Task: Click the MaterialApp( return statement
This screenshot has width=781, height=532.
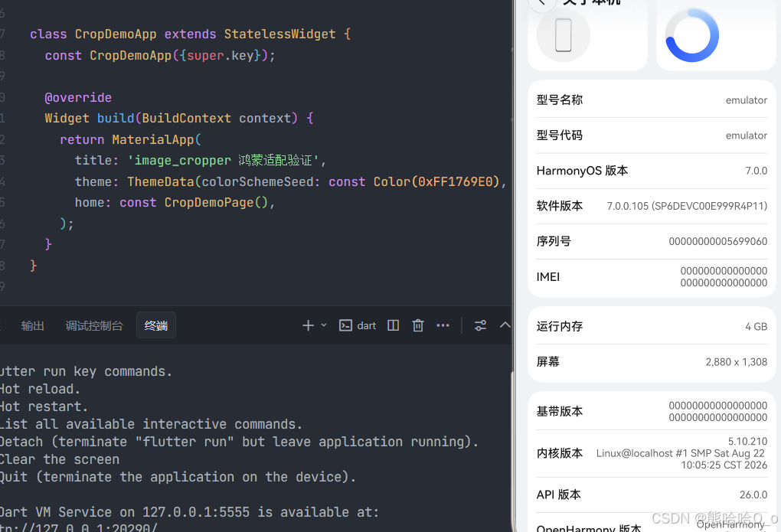Action: 130,140
